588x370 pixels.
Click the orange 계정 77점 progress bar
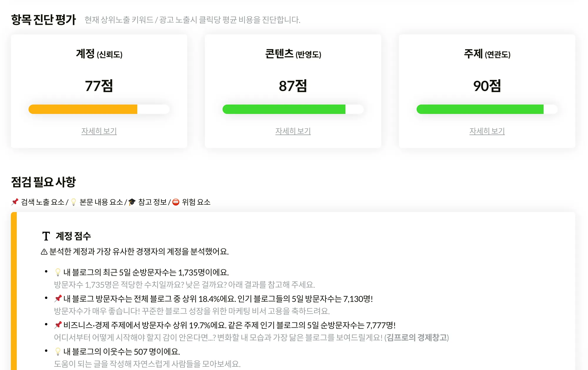[83, 109]
